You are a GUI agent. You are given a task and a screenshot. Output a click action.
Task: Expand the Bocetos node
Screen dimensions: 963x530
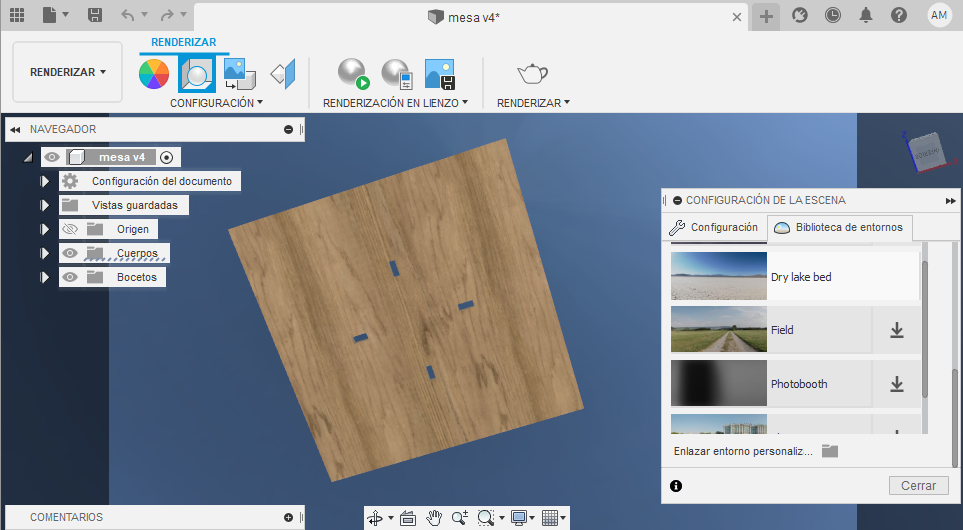pyautogui.click(x=44, y=277)
